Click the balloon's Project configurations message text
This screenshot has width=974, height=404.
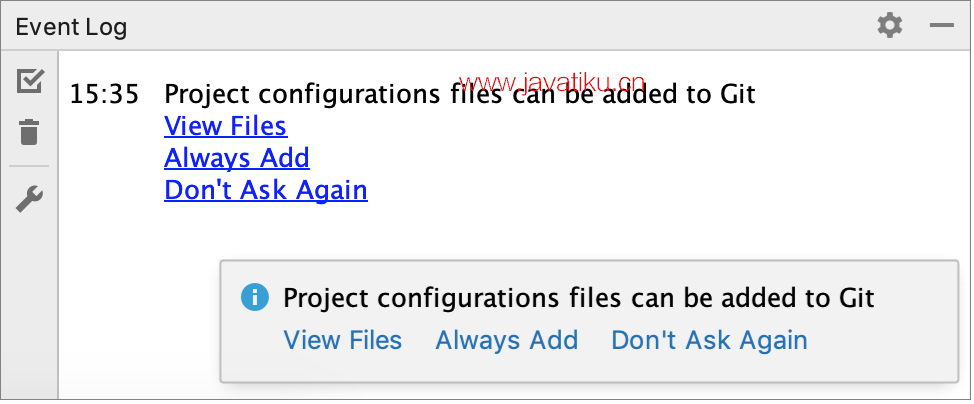coord(579,298)
